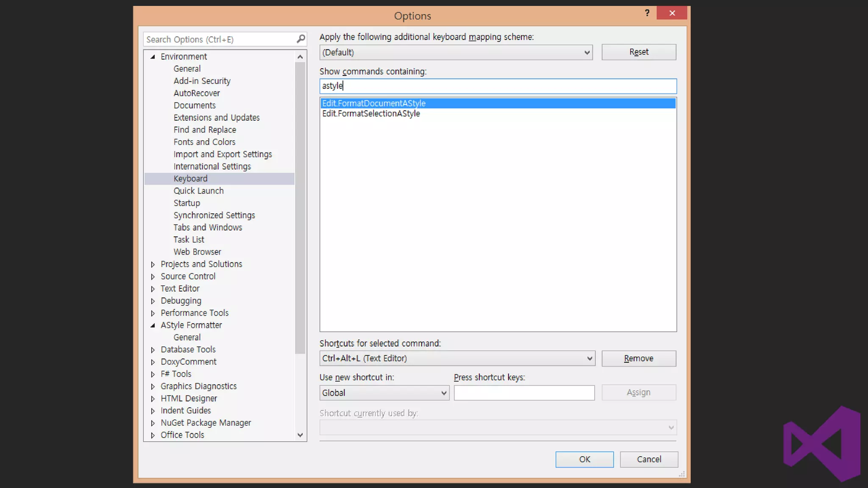This screenshot has width=868, height=488.
Task: Click the tree scroll up arrow
Action: (300, 57)
